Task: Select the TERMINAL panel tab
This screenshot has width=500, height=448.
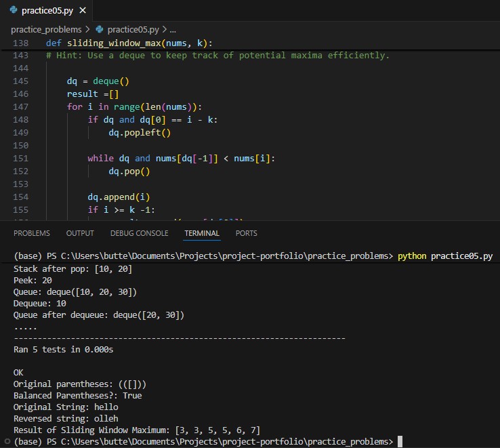Action: 202,233
